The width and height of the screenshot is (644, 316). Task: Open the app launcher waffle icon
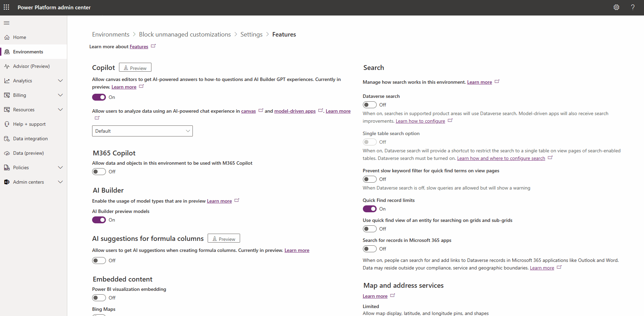7,7
